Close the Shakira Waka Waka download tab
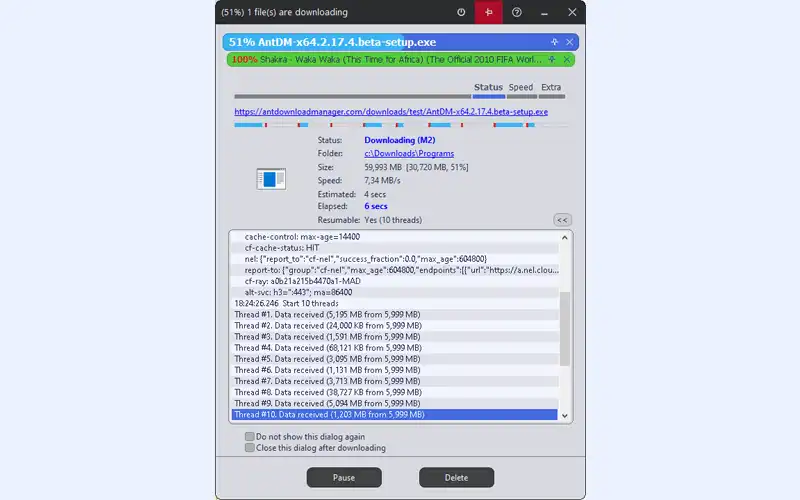Image resolution: width=800 pixels, height=500 pixels. click(566, 59)
